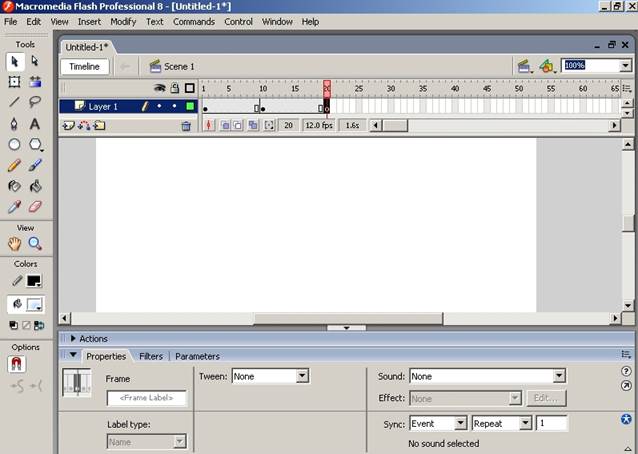Click the properties panel help button

pos(627,371)
